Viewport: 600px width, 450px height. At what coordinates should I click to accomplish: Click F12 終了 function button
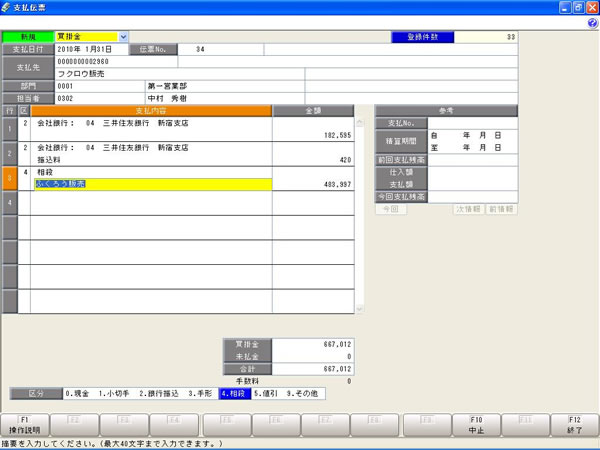(574, 425)
